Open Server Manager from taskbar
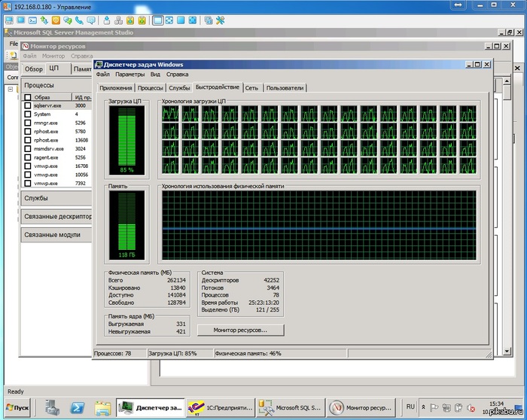Screen dimensions: 527x420 click(53, 407)
